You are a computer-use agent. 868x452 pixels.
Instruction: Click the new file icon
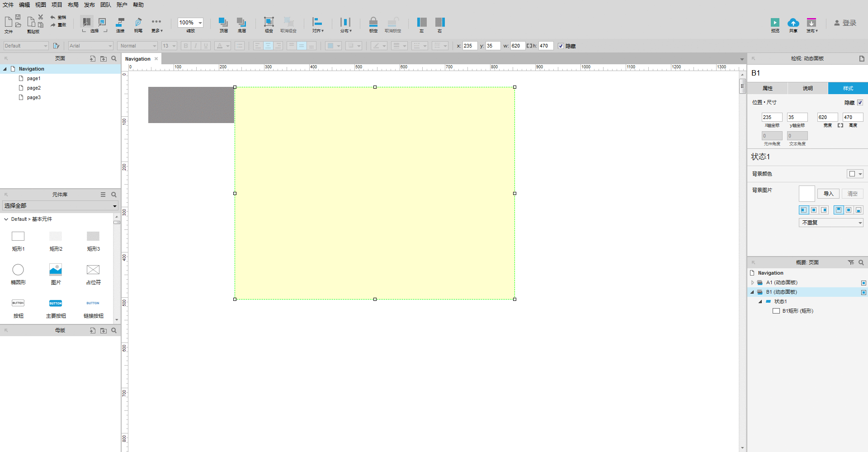[8, 22]
